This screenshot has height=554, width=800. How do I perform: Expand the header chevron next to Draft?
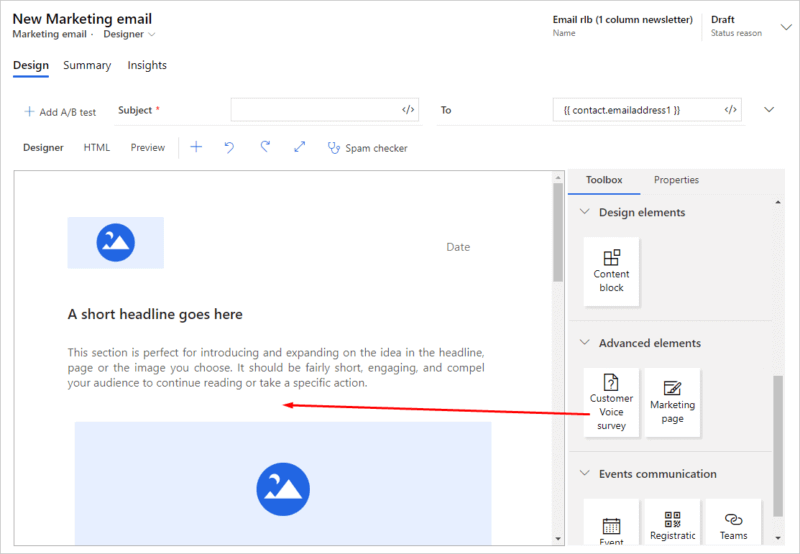[785, 27]
